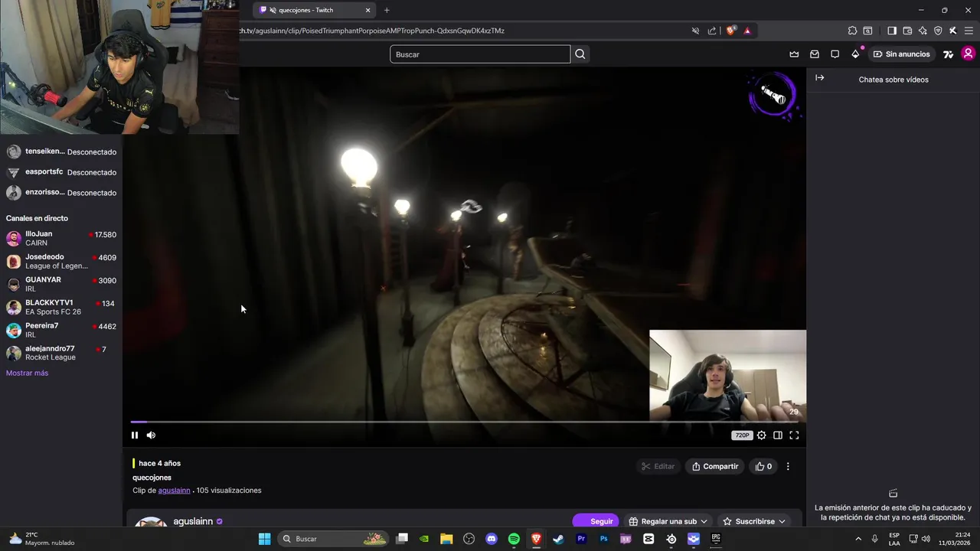980x551 pixels.
Task: Click the browser address bar URL
Action: coord(371,31)
